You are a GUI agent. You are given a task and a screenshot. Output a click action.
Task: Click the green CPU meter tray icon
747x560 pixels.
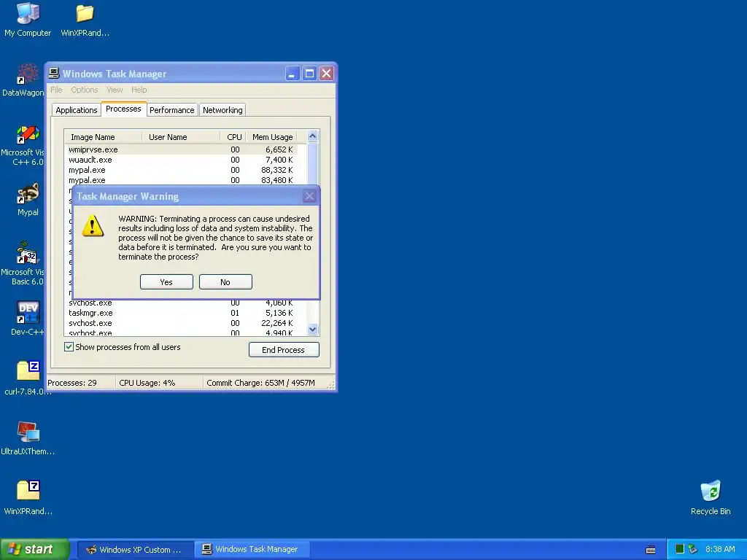[x=680, y=549]
